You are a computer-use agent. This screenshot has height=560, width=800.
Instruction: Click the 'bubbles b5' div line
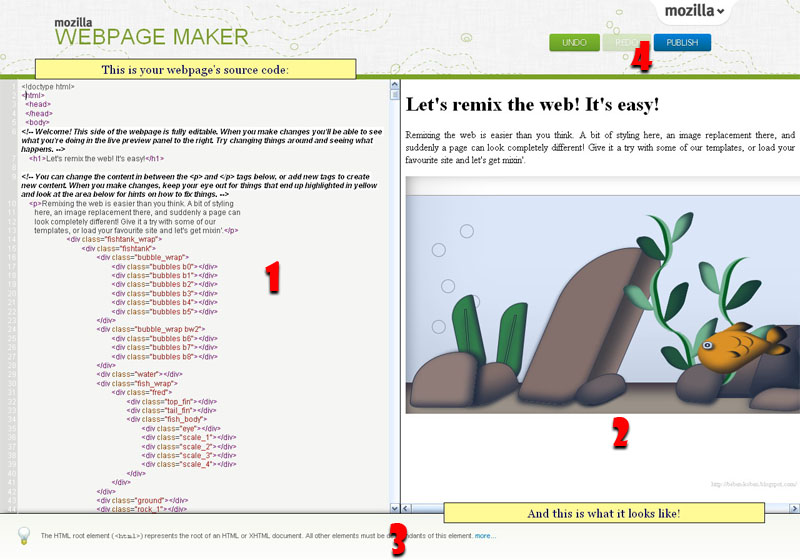pos(165,312)
